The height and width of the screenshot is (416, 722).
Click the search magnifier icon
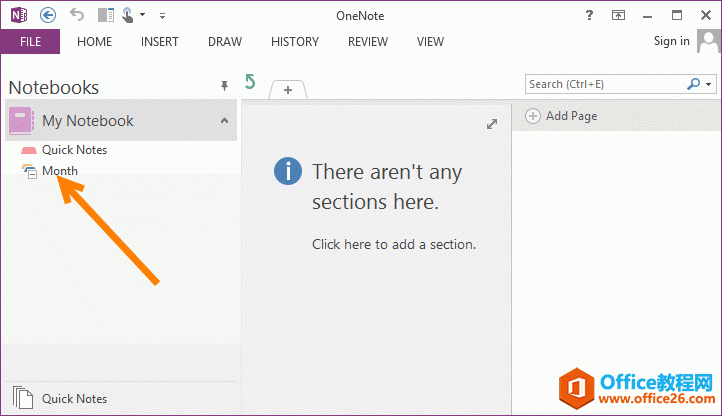tap(693, 84)
